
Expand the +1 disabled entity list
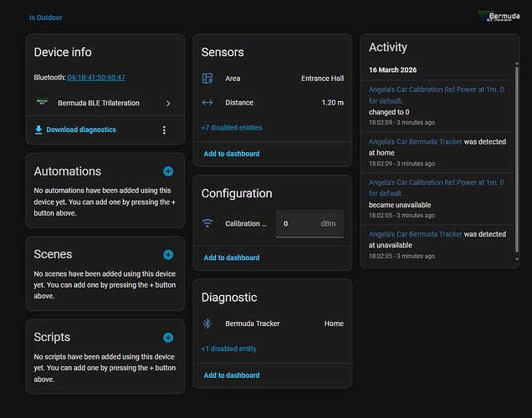tap(229, 349)
